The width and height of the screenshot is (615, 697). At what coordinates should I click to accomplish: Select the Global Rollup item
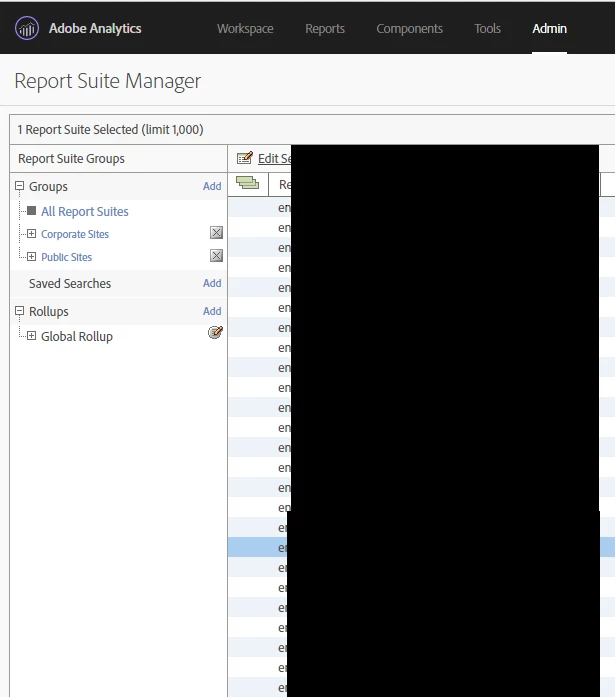tap(77, 336)
